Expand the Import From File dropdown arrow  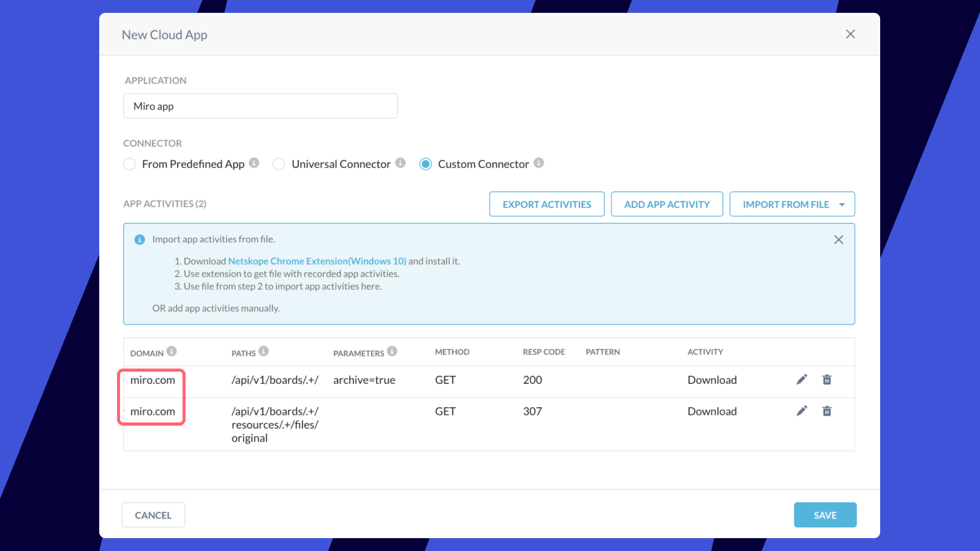coord(842,204)
